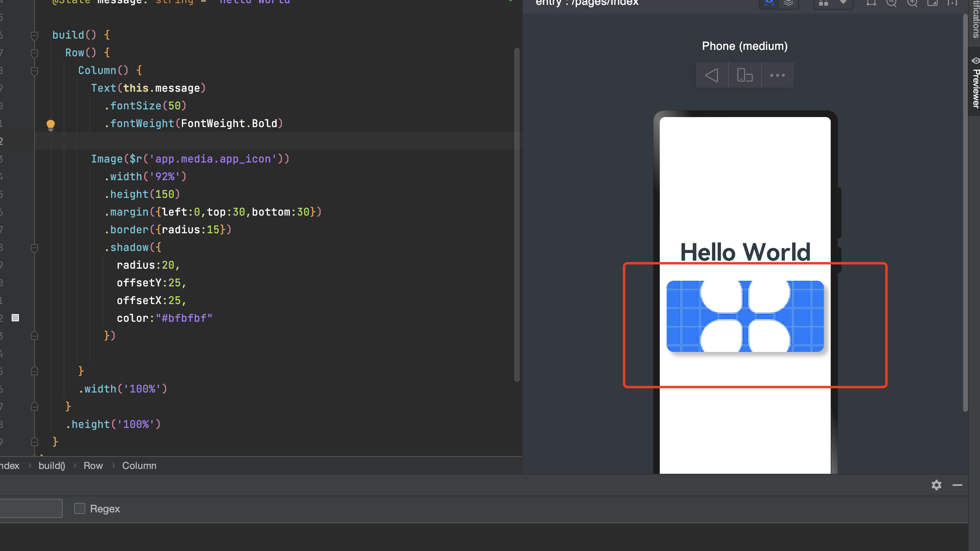Click the .border({radius:15}) code line

click(168, 230)
